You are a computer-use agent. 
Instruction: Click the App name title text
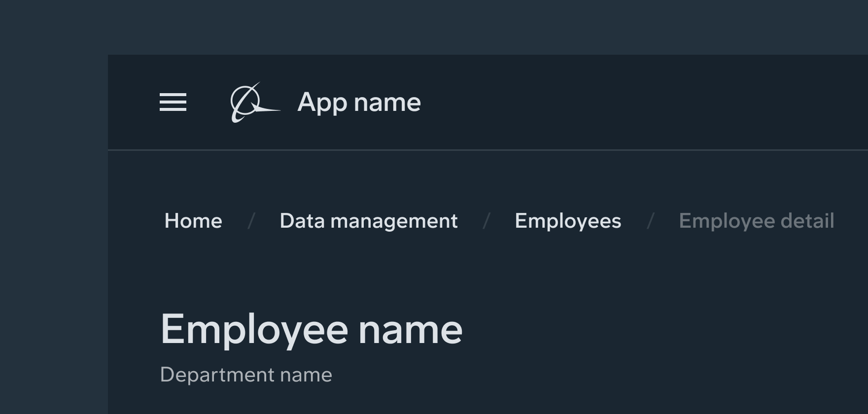(x=359, y=102)
